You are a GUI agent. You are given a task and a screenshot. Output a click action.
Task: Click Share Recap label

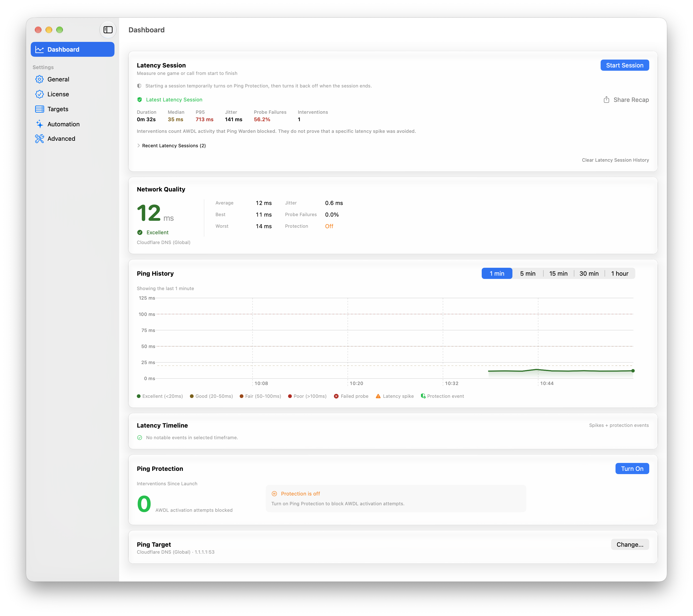(x=631, y=100)
